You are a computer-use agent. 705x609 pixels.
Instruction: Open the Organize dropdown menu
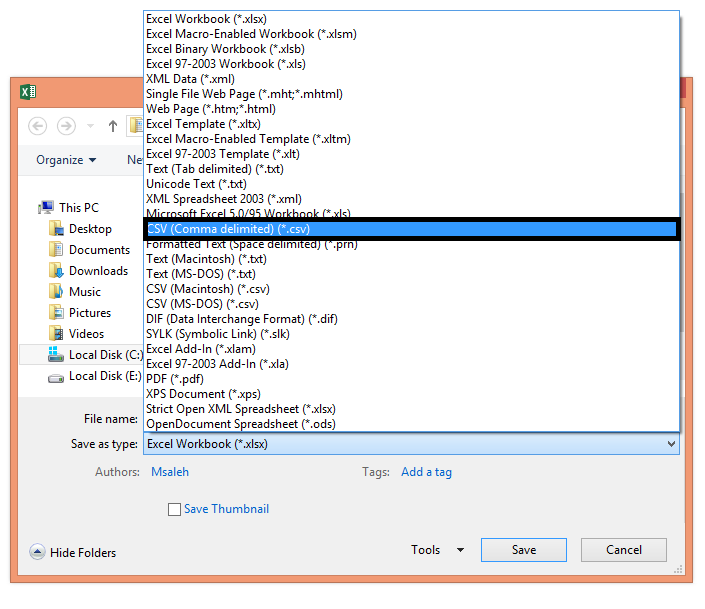(66, 160)
